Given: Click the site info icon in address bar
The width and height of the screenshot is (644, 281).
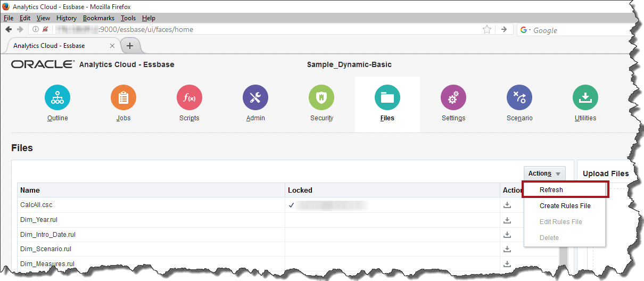Looking at the screenshot, I should 36,30.
